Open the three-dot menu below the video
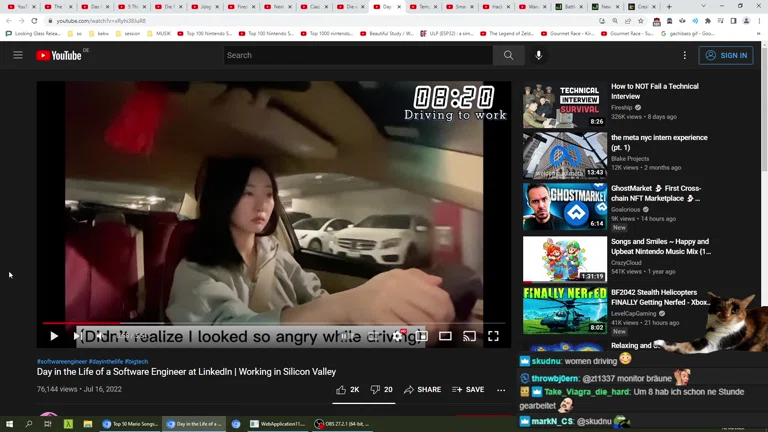This screenshot has width=768, height=432. point(501,390)
